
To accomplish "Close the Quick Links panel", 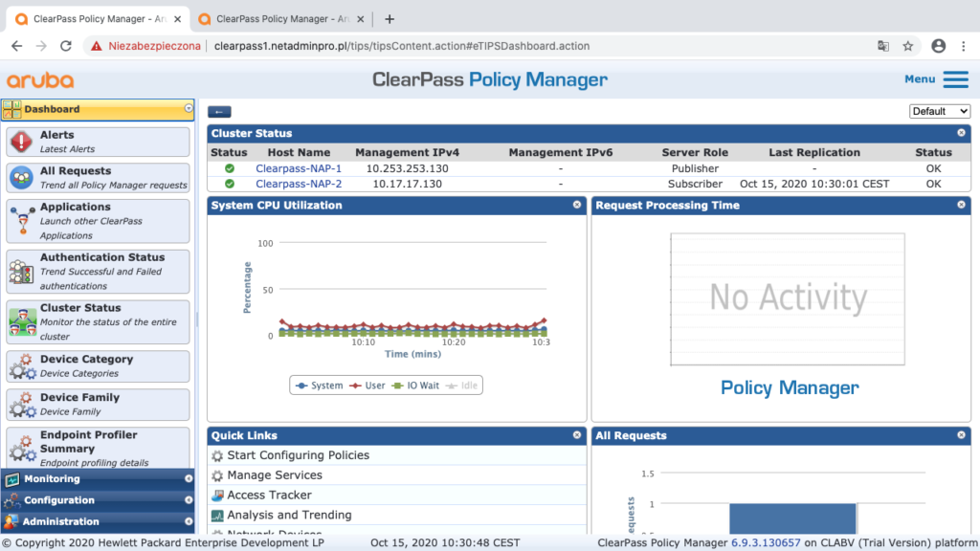I will (577, 435).
